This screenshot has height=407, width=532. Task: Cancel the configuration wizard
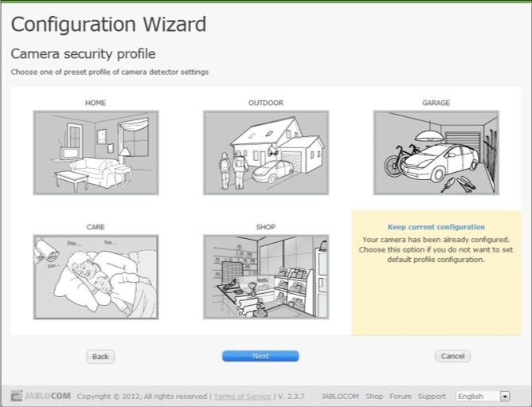(452, 356)
